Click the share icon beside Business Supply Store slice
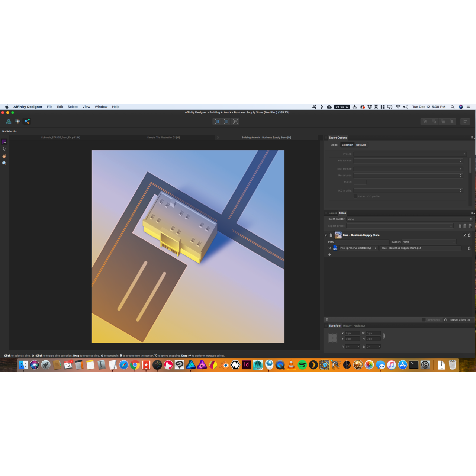The image size is (476, 476). (x=469, y=235)
